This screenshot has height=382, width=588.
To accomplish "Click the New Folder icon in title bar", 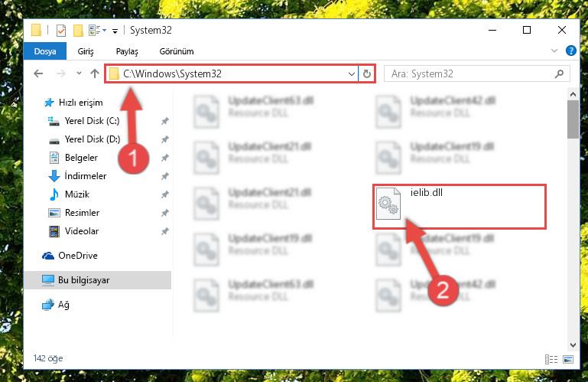I will (78, 31).
